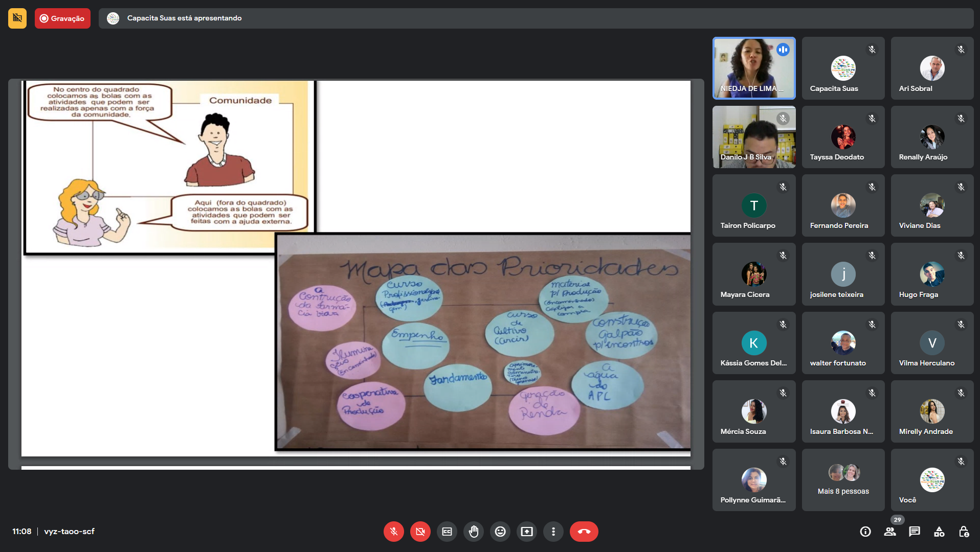Click the present screen icon

tap(527, 532)
